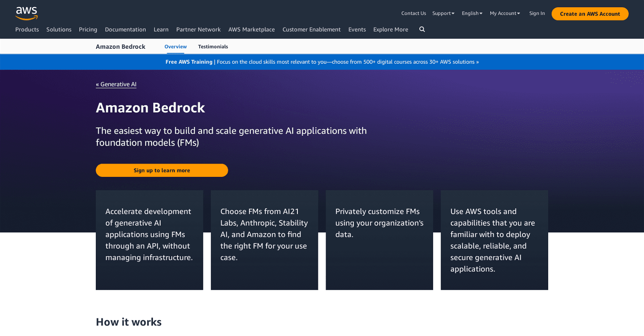This screenshot has width=644, height=336.
Task: Select AWS Marketplace in the navigation
Action: point(252,29)
